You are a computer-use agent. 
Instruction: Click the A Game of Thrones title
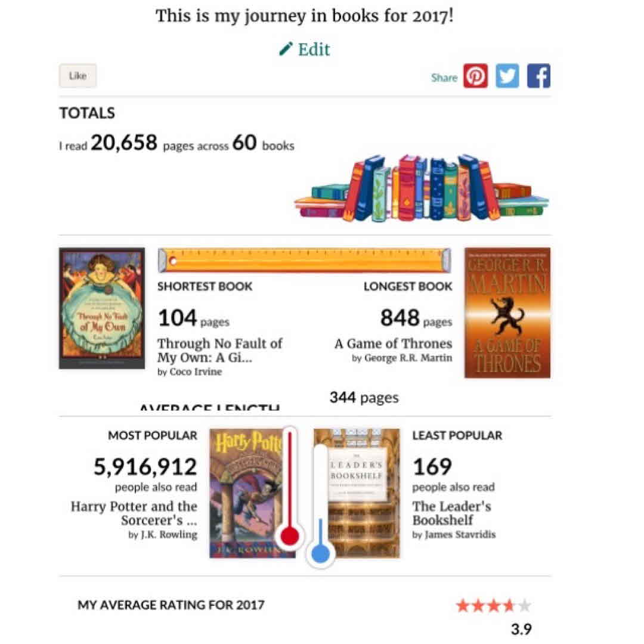pyautogui.click(x=393, y=343)
